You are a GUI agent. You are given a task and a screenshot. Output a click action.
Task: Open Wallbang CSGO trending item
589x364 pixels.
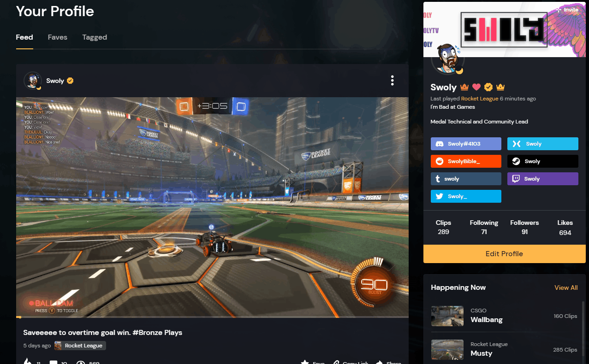click(504, 316)
